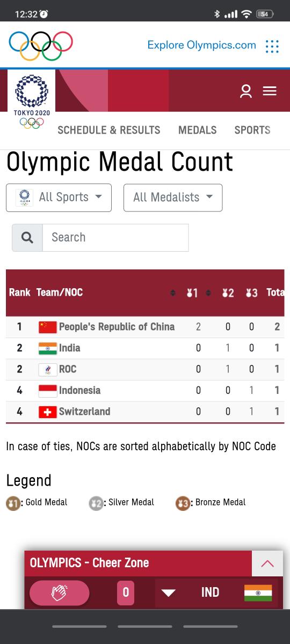The height and width of the screenshot is (644, 290).
Task: Expand the All Medalists dropdown
Action: [x=173, y=197]
